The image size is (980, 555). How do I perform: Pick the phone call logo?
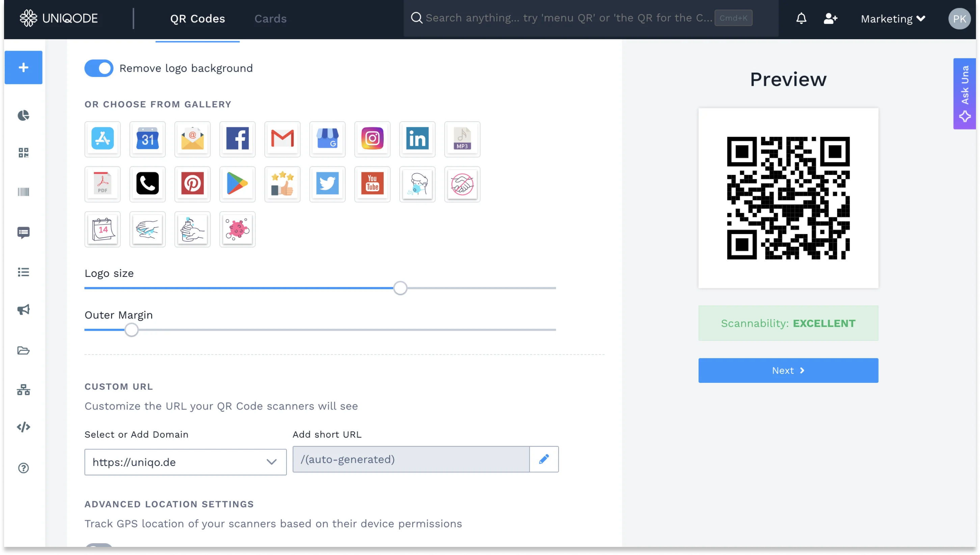coord(147,184)
